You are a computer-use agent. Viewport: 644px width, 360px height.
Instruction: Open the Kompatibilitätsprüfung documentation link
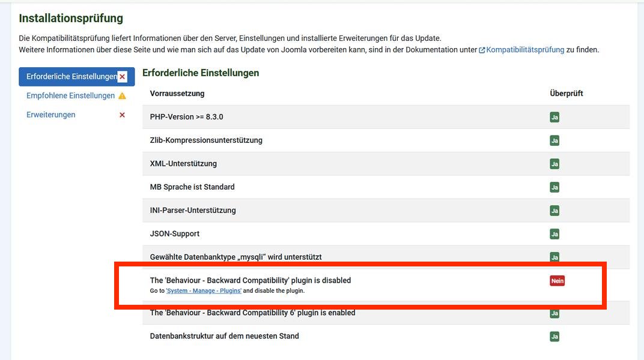pos(525,49)
